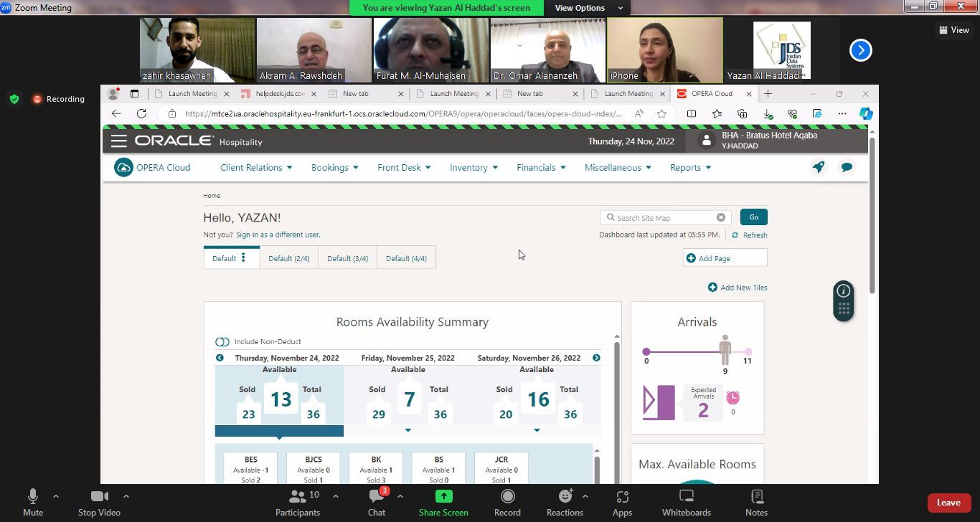Start recording with the Zoom Record button
Screen dimensions: 980x522
507,503
